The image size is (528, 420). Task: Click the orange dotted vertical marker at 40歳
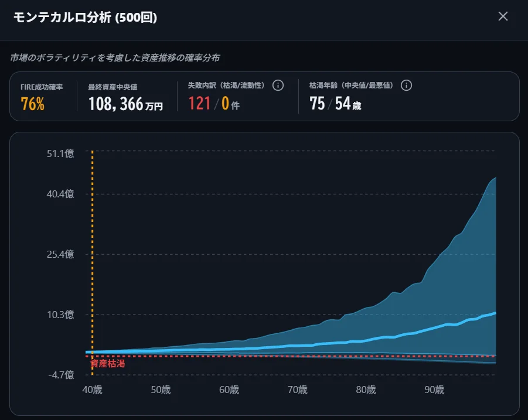pos(92,262)
